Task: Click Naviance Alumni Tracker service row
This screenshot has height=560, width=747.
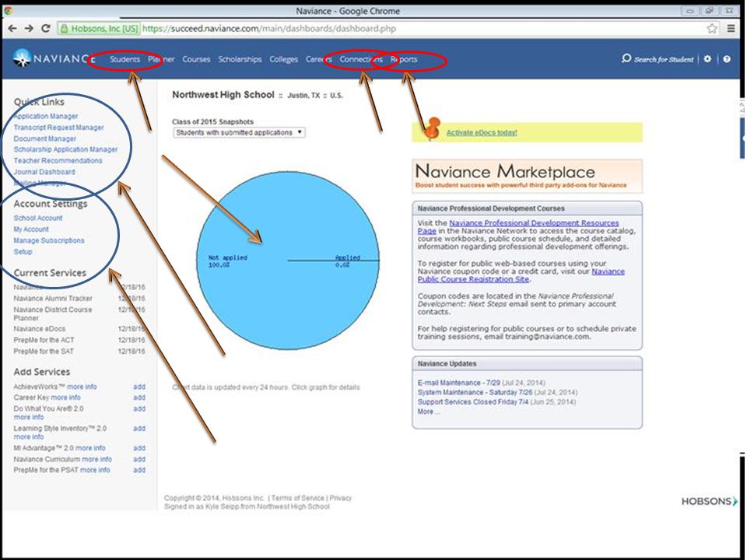Action: point(79,299)
